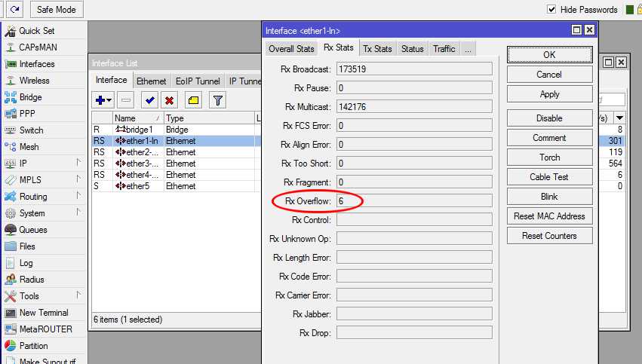Toggle the Safe Mode button
This screenshot has height=364, width=642.
[57, 9]
